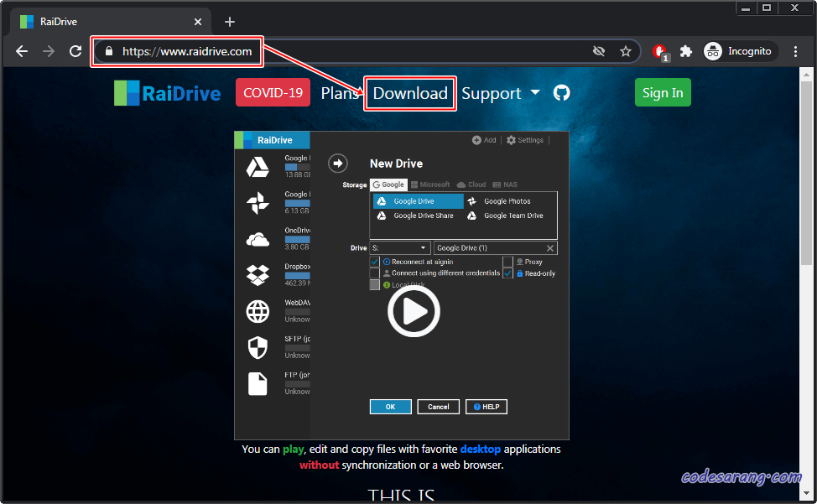Click the scrollbar's up arrow
817x504 pixels.
tap(806, 75)
